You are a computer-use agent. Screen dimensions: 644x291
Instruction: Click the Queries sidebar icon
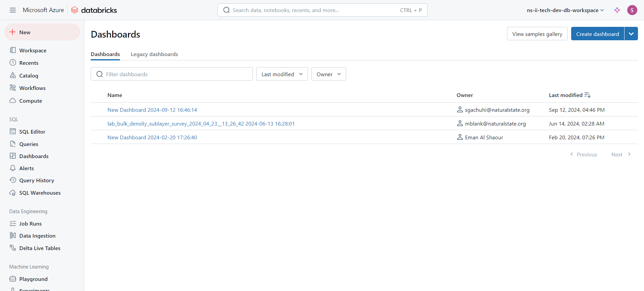13,144
